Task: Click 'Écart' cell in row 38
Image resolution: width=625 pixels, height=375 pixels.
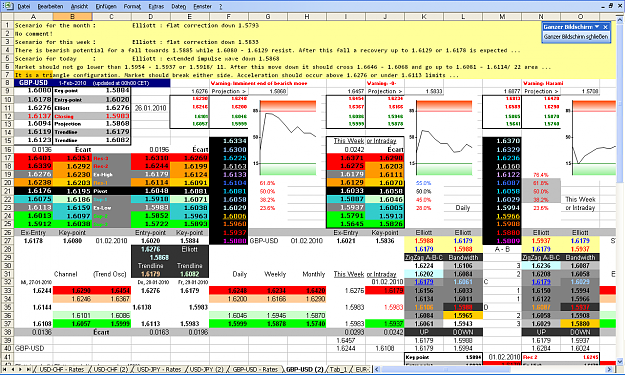Action: click(101, 332)
